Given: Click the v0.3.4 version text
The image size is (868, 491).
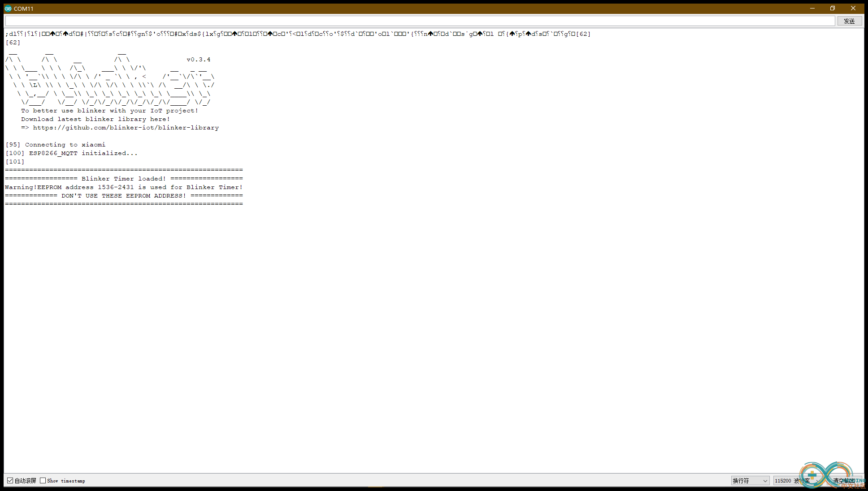Looking at the screenshot, I should pos(199,60).
